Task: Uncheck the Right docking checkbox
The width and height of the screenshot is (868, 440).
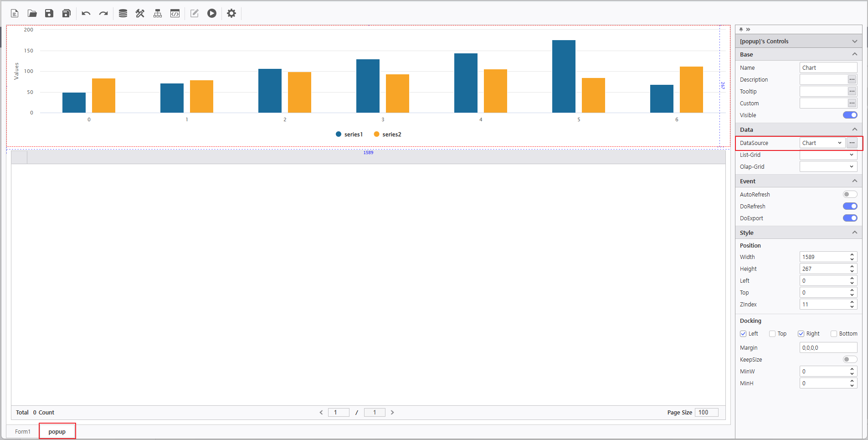Action: click(801, 334)
